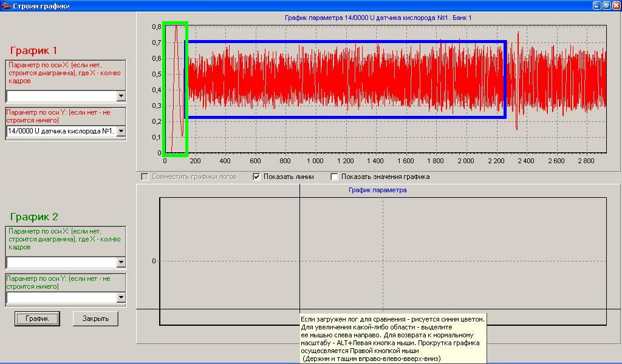
Task: Enable Показать значения графика checkbox
Action: [x=334, y=177]
